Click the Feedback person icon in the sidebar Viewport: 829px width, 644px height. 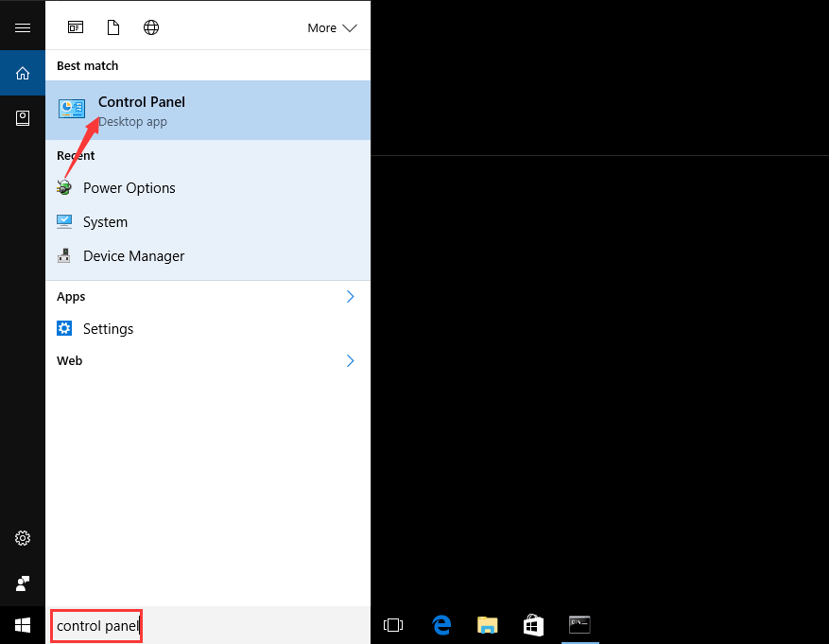pos(22,583)
